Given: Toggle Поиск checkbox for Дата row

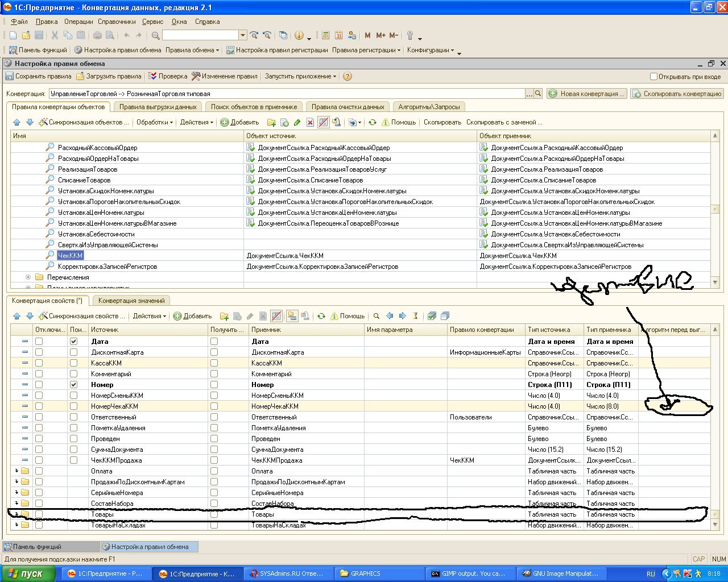Looking at the screenshot, I should 73,342.
